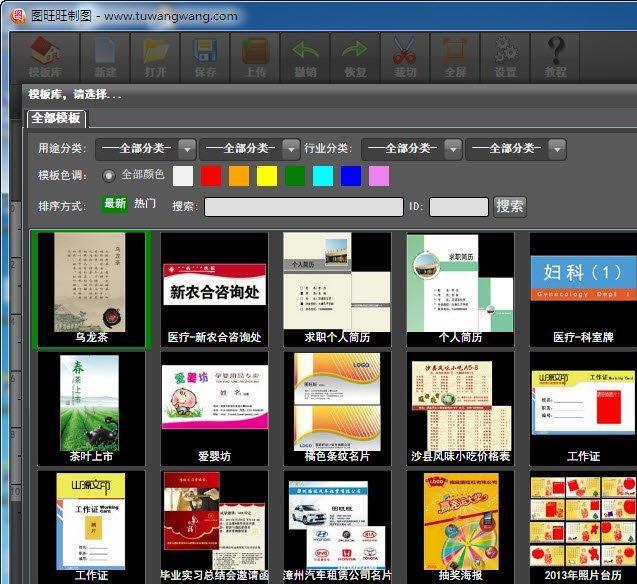Click the 图旺旺 app logo in title bar

point(18,16)
